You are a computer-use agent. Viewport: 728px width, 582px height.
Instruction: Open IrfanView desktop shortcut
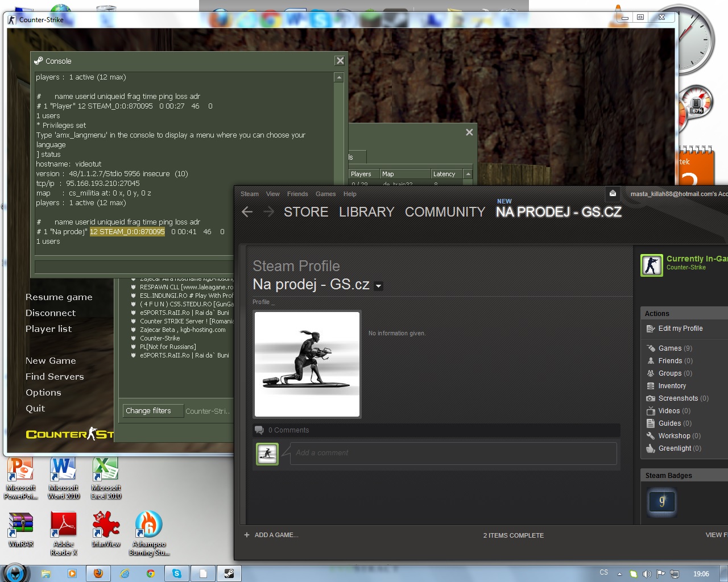pyautogui.click(x=106, y=529)
